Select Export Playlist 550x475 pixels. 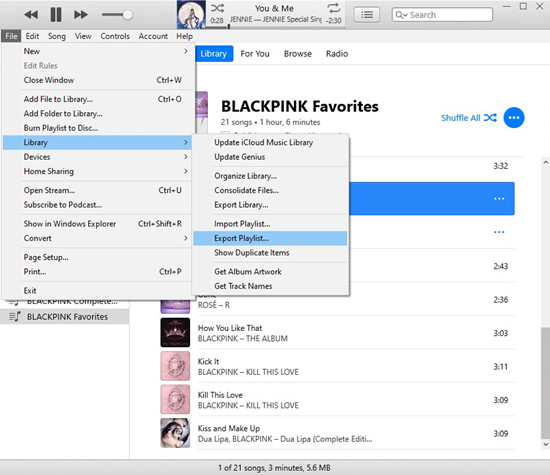(x=270, y=238)
